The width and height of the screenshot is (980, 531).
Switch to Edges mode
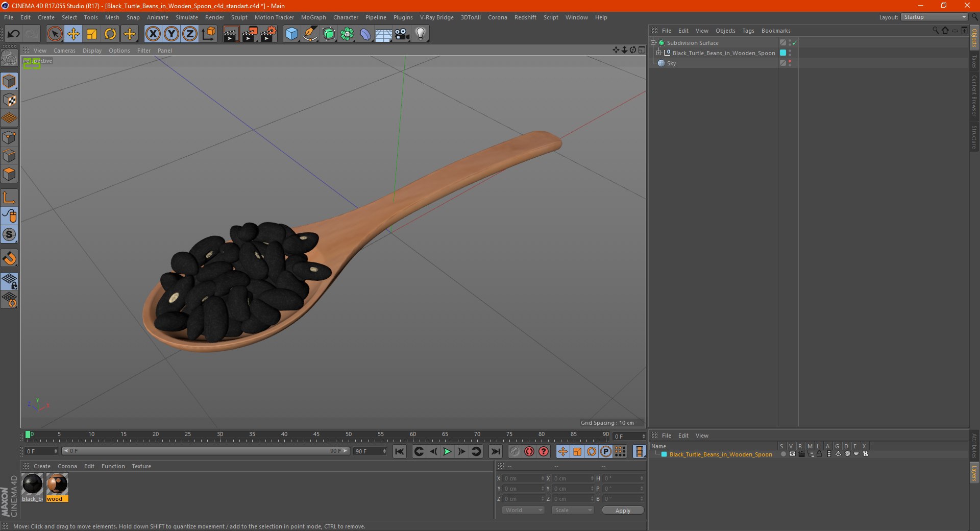9,156
